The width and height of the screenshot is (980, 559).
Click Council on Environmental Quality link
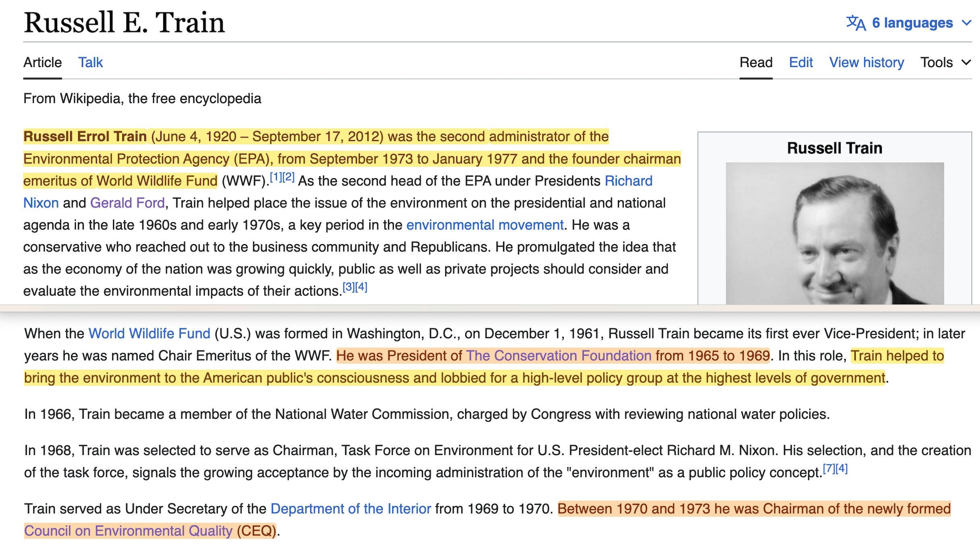pos(128,531)
